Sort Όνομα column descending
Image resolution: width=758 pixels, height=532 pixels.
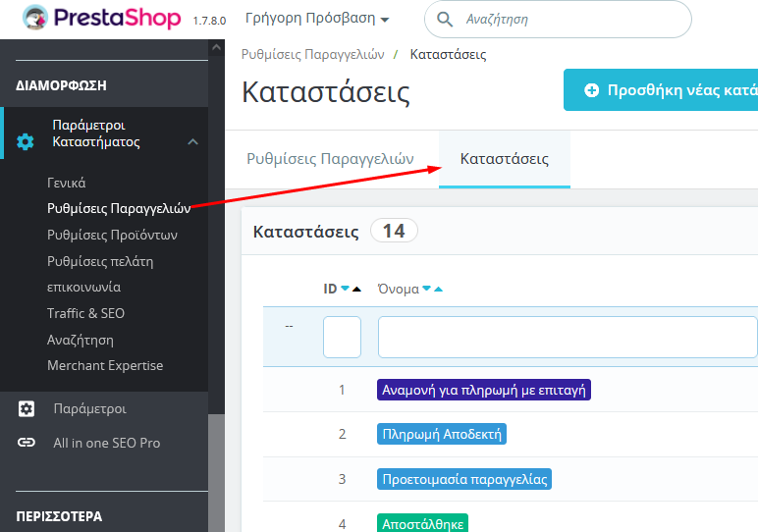tap(426, 288)
